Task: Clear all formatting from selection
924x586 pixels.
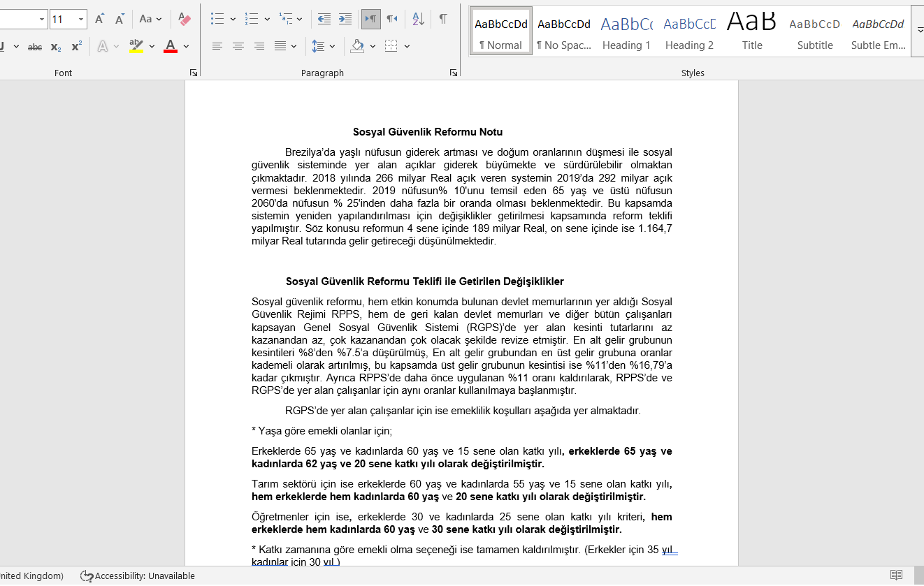Action: [185, 20]
